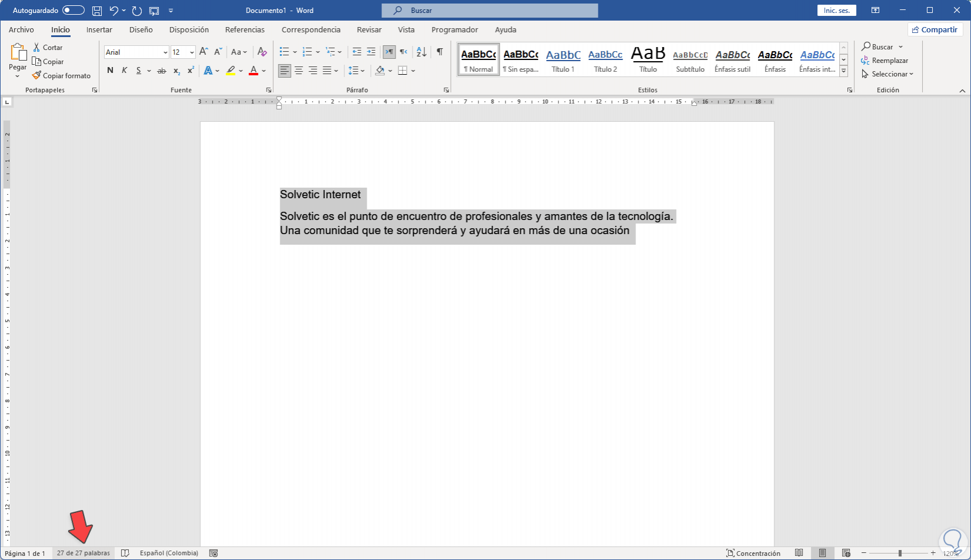Apply subscript formatting

pyautogui.click(x=177, y=71)
